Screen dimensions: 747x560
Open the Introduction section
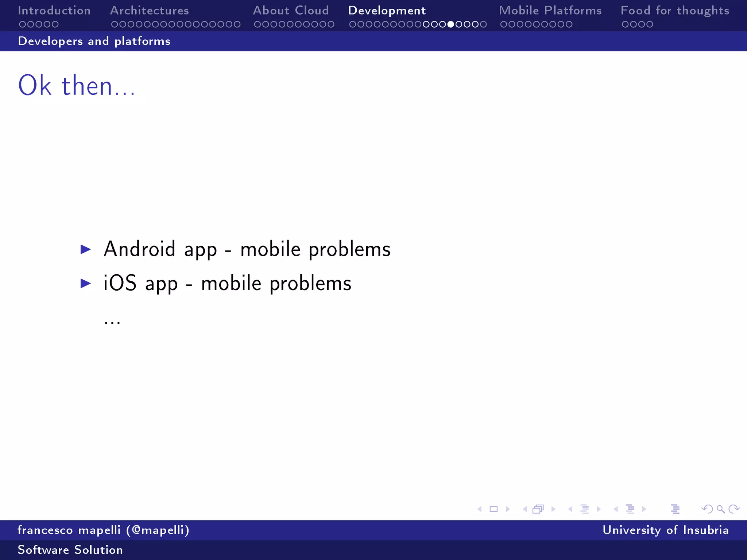coord(54,10)
